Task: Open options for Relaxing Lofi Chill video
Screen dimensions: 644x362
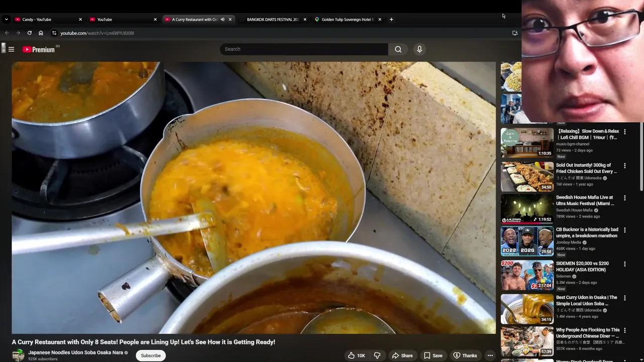Action: [625, 132]
